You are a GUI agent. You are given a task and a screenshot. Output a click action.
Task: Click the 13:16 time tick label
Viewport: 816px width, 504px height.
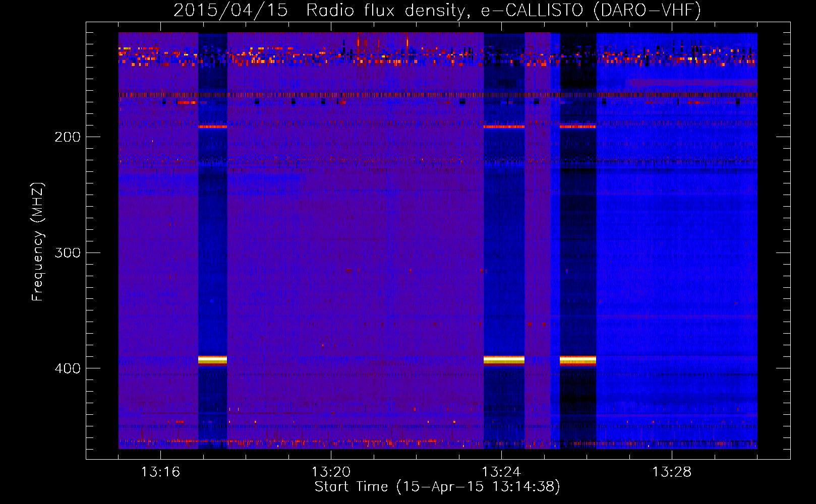click(160, 472)
